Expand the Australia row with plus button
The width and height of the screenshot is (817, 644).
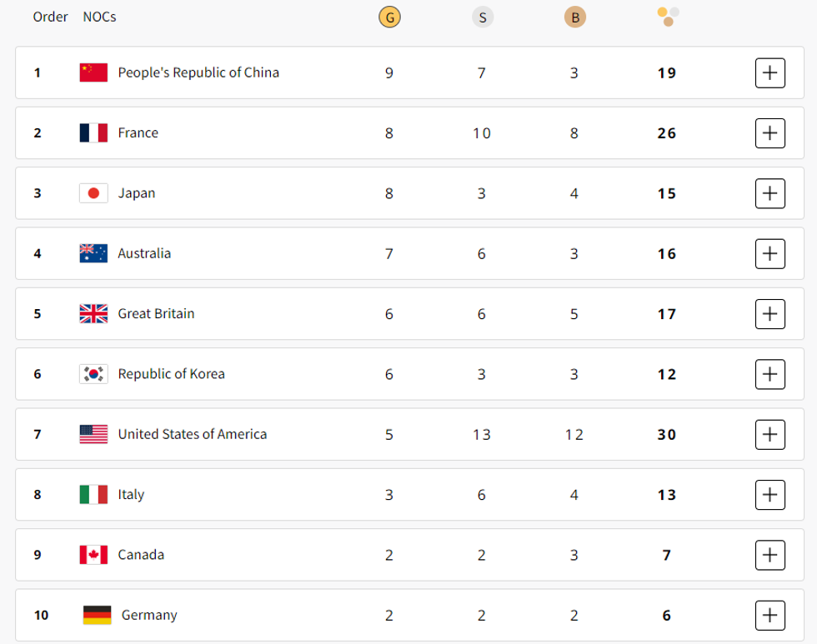pos(769,253)
